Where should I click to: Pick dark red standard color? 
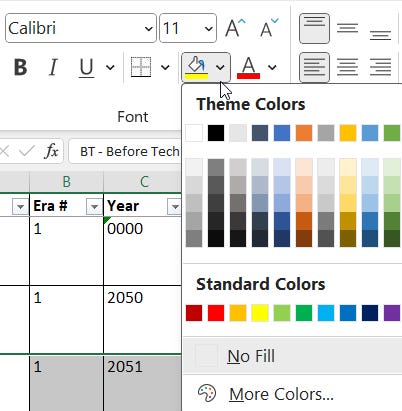click(x=194, y=313)
